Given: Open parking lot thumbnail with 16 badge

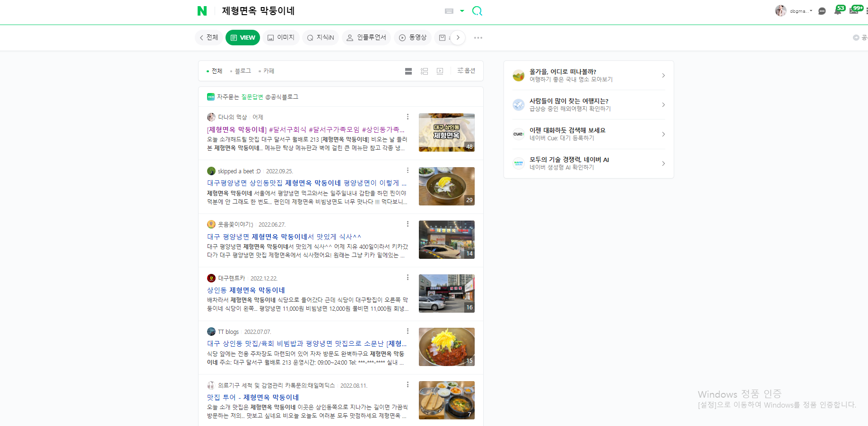Looking at the screenshot, I should (447, 293).
